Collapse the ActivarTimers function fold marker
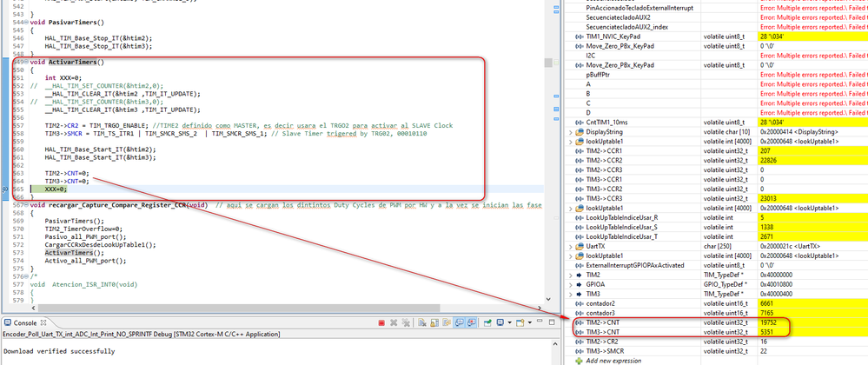This screenshot has height=365, width=868. 27,62
